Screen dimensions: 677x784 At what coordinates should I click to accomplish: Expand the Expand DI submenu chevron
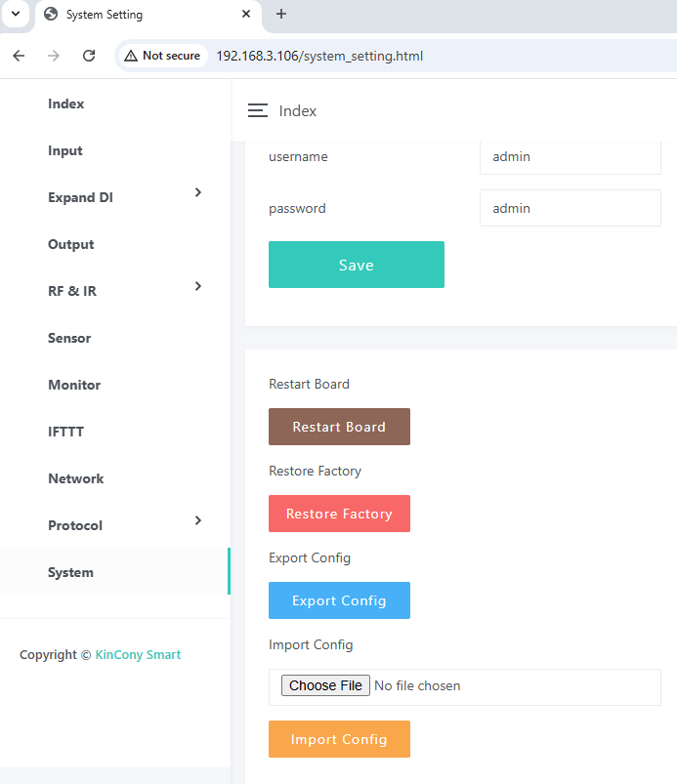(x=198, y=192)
